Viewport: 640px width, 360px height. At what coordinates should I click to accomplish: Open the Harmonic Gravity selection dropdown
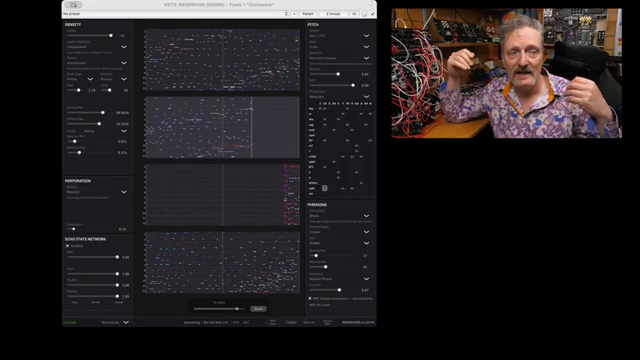[x=339, y=58]
